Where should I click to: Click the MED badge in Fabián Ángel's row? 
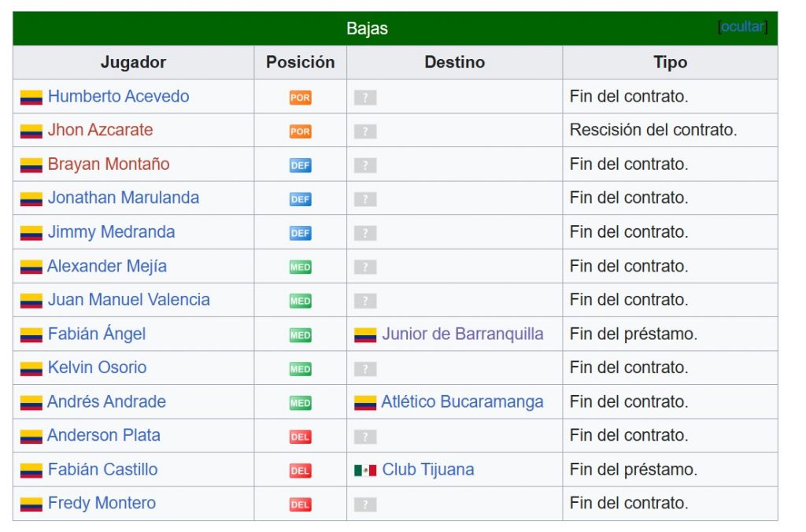pyautogui.click(x=300, y=335)
